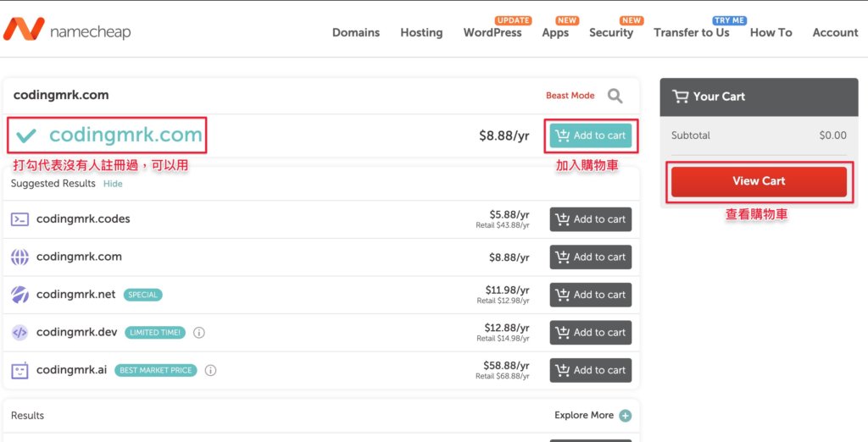Click the search magnifier icon

(x=615, y=96)
